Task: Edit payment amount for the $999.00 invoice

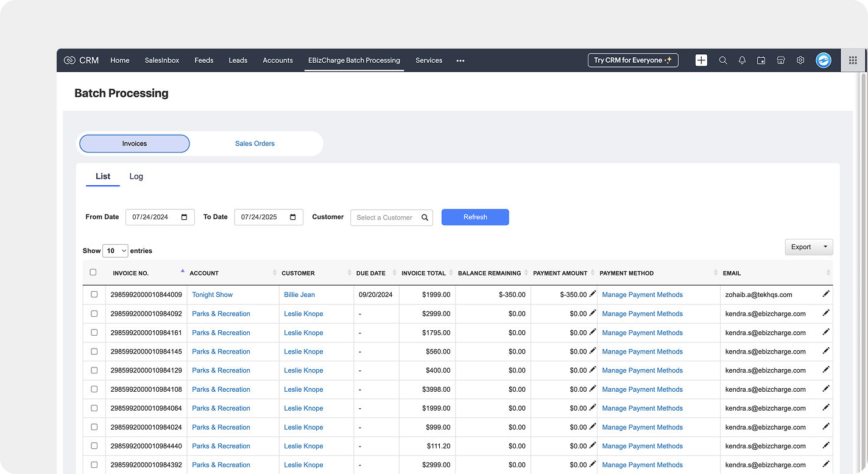Action: tap(593, 426)
